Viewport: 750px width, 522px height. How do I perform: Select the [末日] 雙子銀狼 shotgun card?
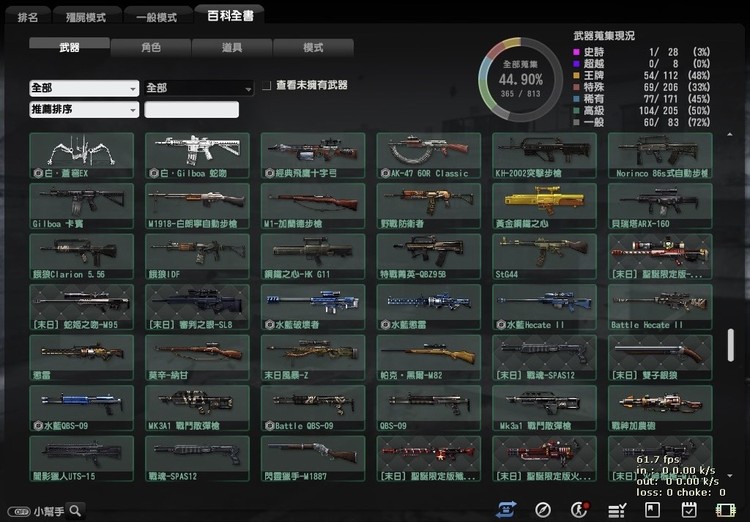tap(660, 358)
